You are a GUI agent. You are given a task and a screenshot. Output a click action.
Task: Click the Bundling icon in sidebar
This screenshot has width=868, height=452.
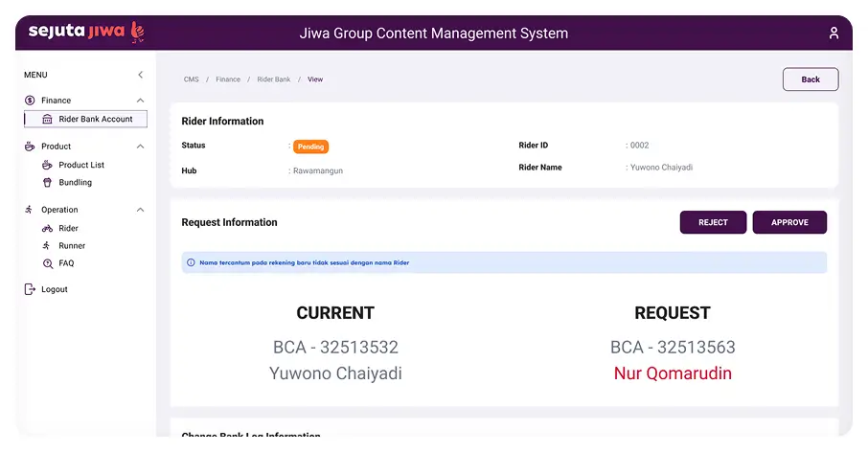click(48, 182)
